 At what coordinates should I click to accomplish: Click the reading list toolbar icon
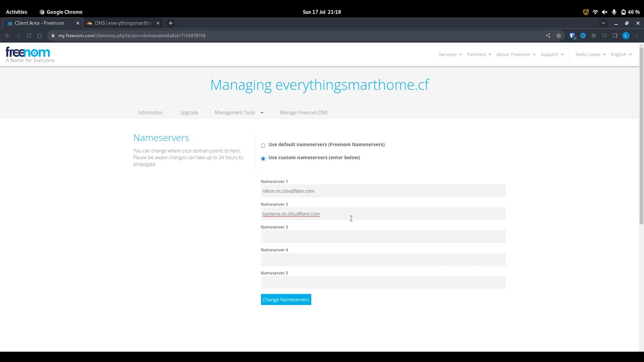[604, 35]
